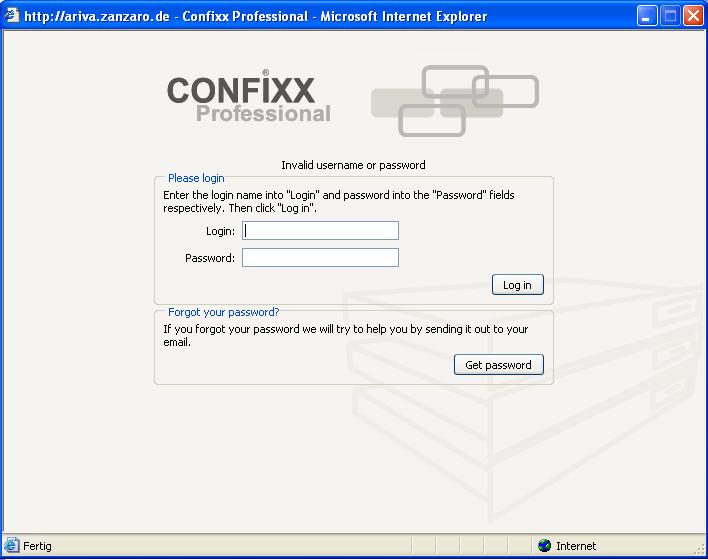This screenshot has width=708, height=560.
Task: Click the IE icon beside Fertig status
Action: [x=12, y=546]
